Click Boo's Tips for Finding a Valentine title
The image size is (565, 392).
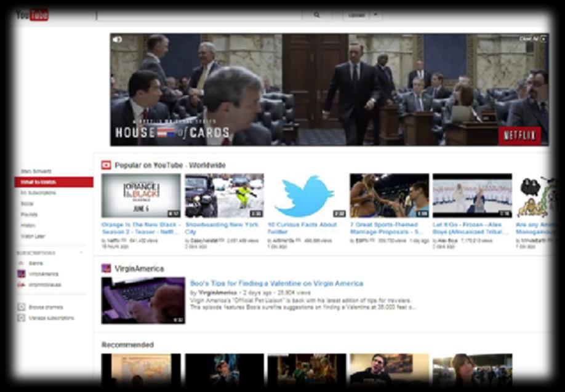pyautogui.click(x=276, y=284)
